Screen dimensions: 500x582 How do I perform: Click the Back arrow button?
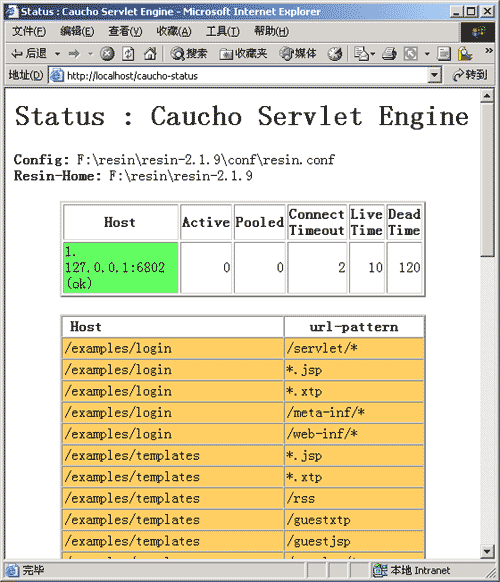pyautogui.click(x=29, y=54)
